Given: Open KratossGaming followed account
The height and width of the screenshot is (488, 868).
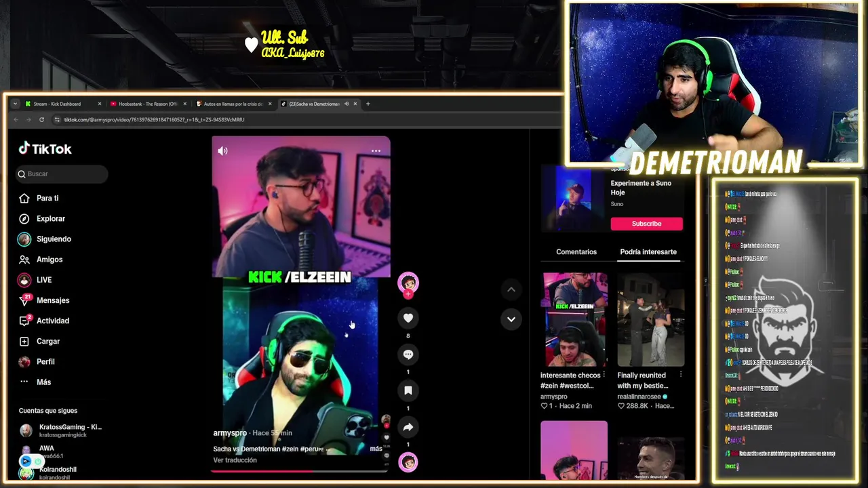Looking at the screenshot, I should [x=61, y=430].
